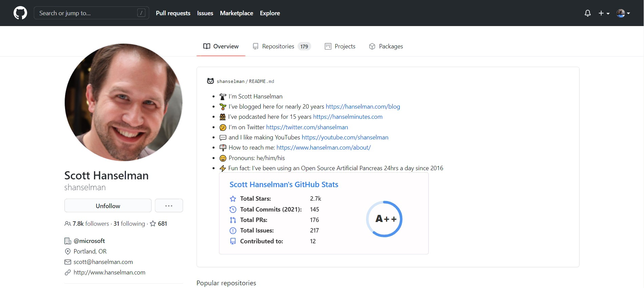Click the chain link icon beside website
This screenshot has width=644, height=288.
click(68, 272)
